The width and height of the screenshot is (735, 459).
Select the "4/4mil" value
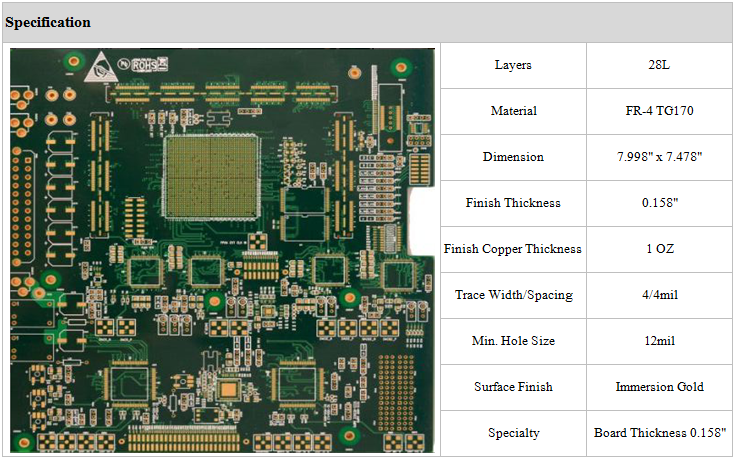[x=660, y=295]
